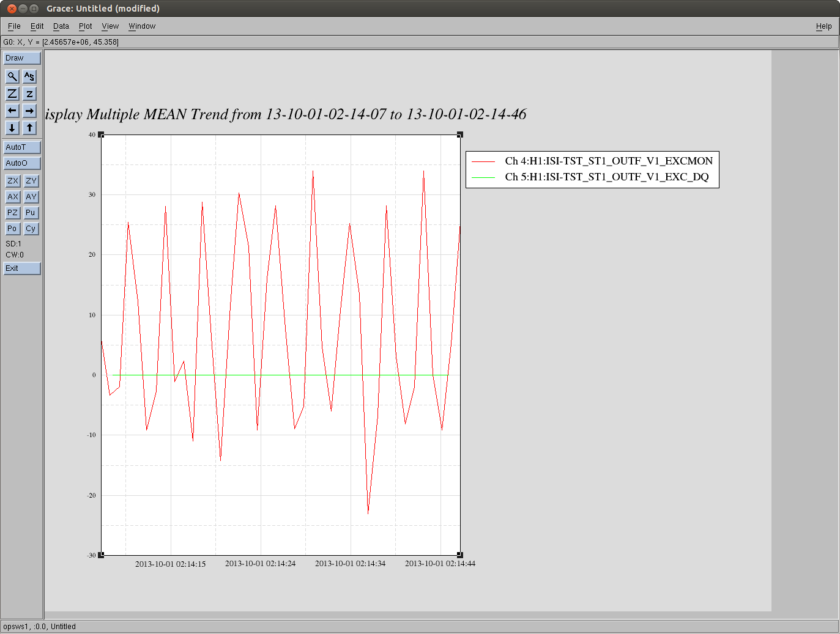Image resolution: width=840 pixels, height=634 pixels.
Task: Open the File menu
Action: pos(14,26)
